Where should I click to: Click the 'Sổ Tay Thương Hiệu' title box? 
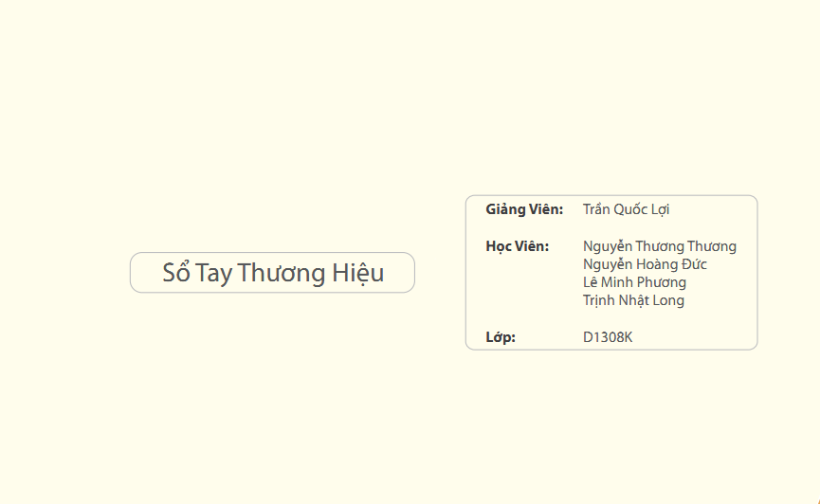pos(272,273)
